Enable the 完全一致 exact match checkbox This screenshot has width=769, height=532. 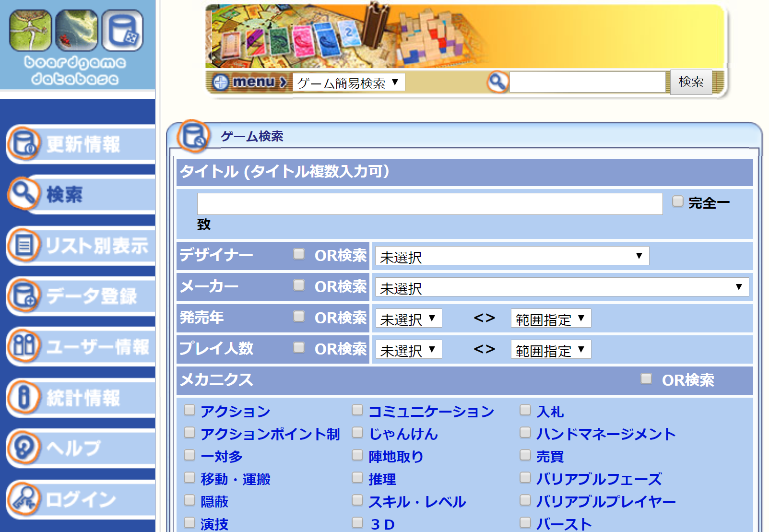[677, 201]
